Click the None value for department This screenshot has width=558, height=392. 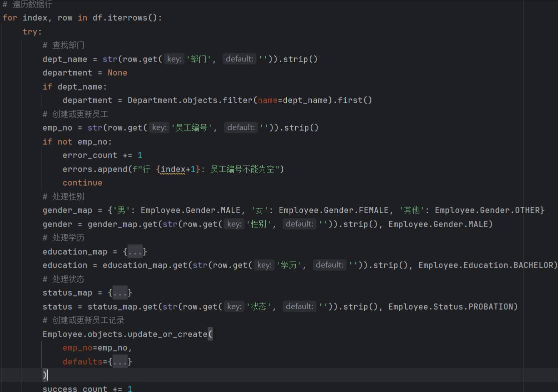(117, 72)
